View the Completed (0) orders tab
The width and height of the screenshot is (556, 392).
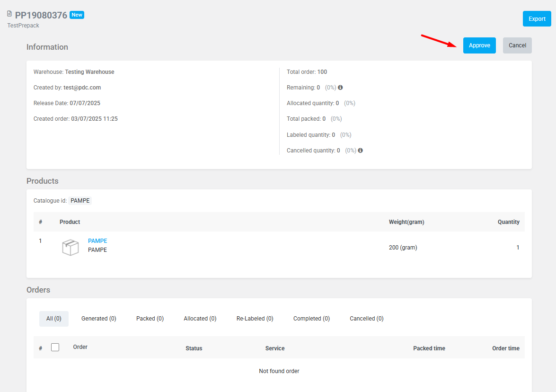311,319
